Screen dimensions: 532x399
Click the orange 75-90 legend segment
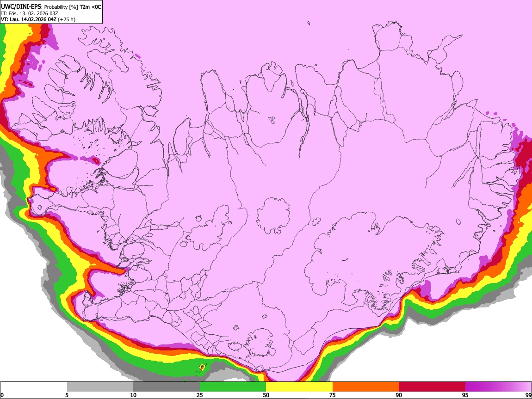366,387
